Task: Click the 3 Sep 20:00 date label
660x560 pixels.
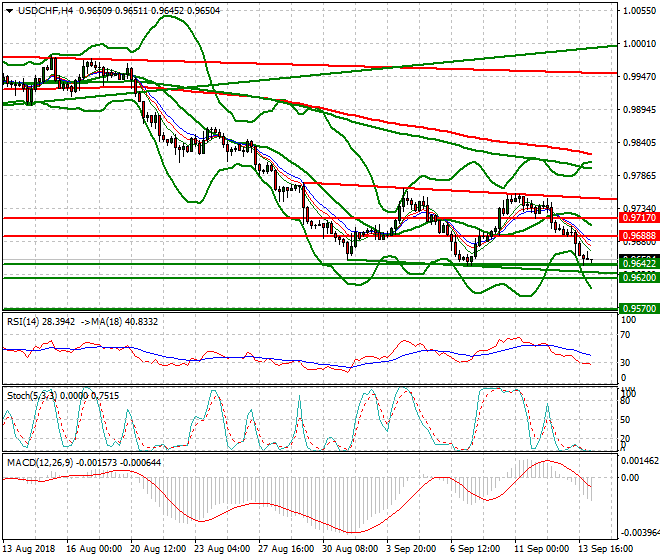Action: [x=411, y=549]
